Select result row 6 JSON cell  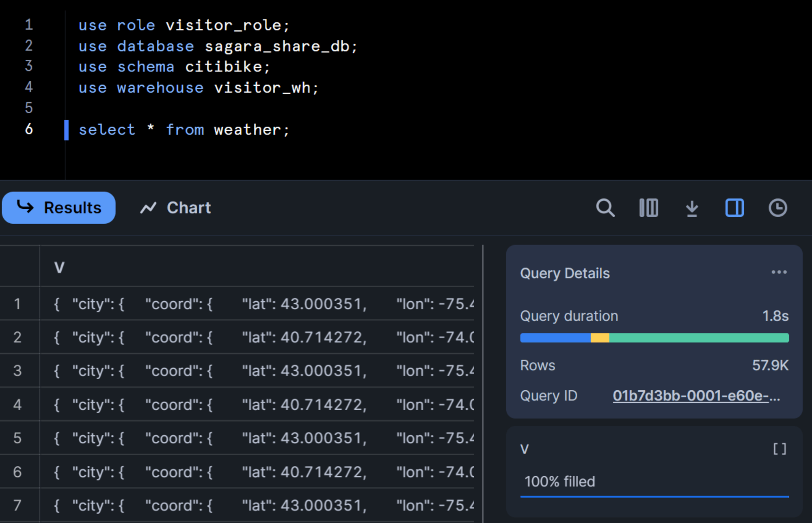(257, 472)
